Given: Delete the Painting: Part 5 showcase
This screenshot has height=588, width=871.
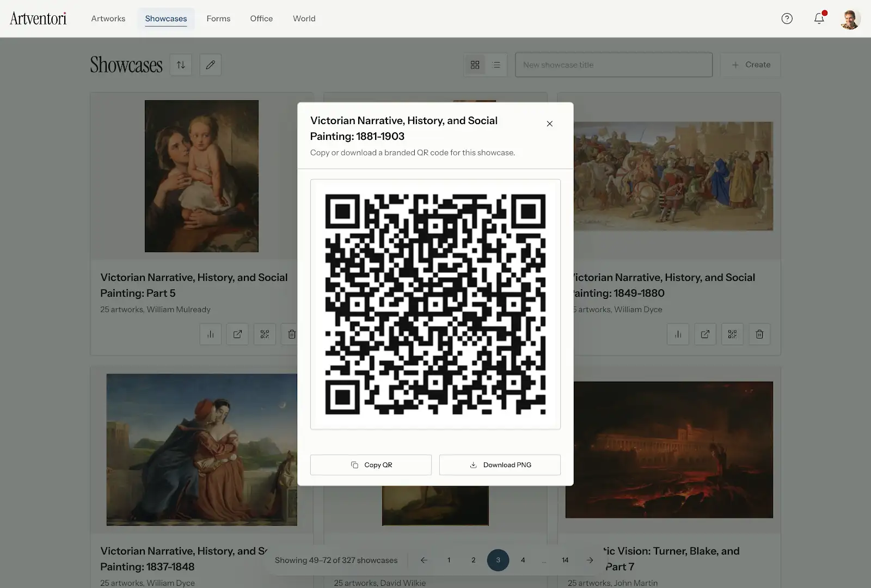Looking at the screenshot, I should click(291, 334).
